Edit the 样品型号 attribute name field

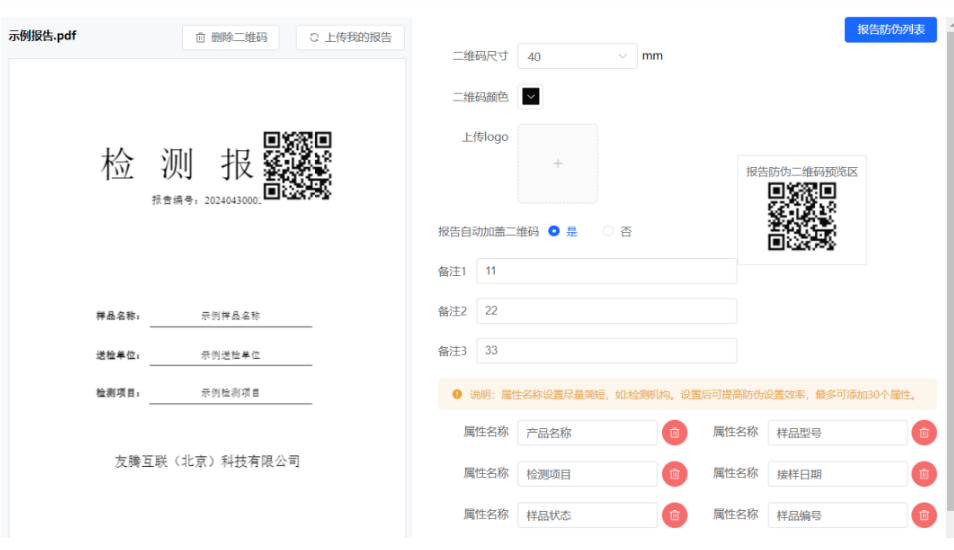click(837, 433)
